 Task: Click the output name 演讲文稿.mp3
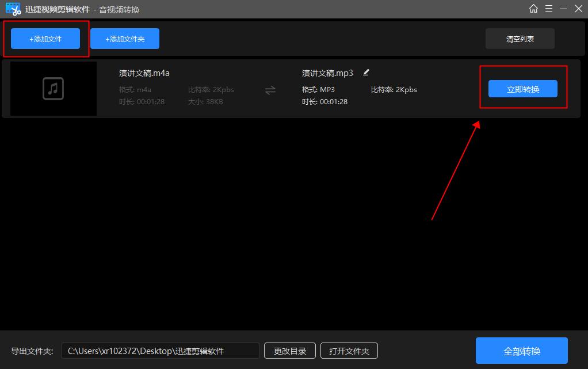tap(327, 73)
